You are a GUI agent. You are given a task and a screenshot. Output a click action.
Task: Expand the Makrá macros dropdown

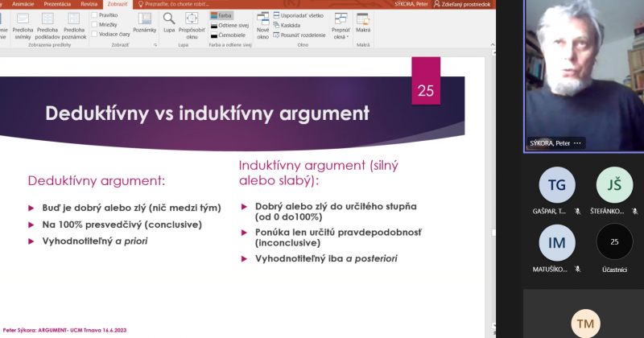point(363,24)
